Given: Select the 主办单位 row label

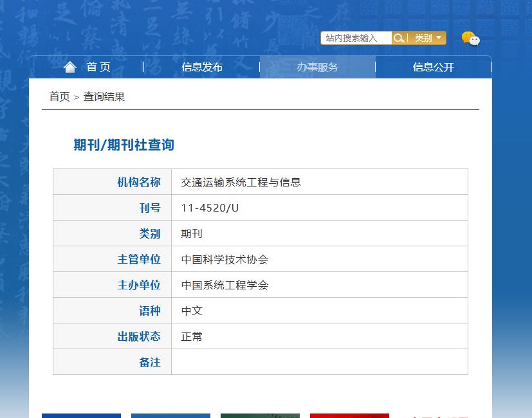Looking at the screenshot, I should [x=139, y=285].
